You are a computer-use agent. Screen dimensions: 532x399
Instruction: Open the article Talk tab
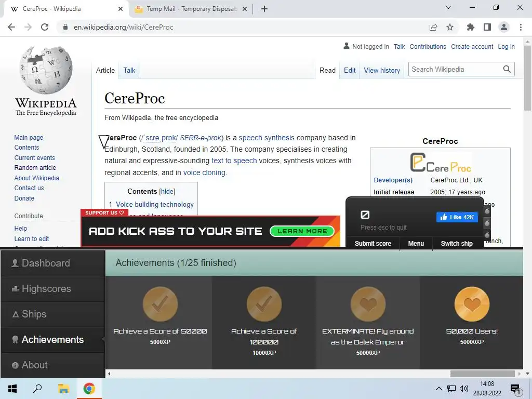point(129,70)
